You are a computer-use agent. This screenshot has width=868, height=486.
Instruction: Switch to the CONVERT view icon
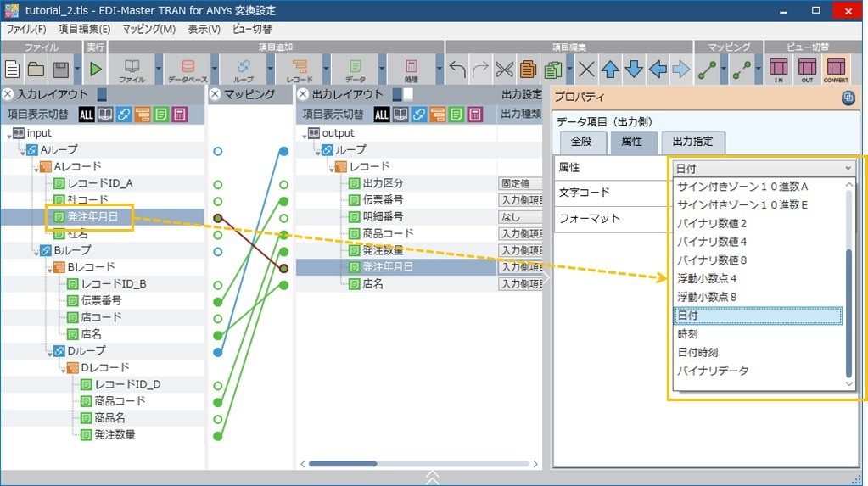click(836, 69)
